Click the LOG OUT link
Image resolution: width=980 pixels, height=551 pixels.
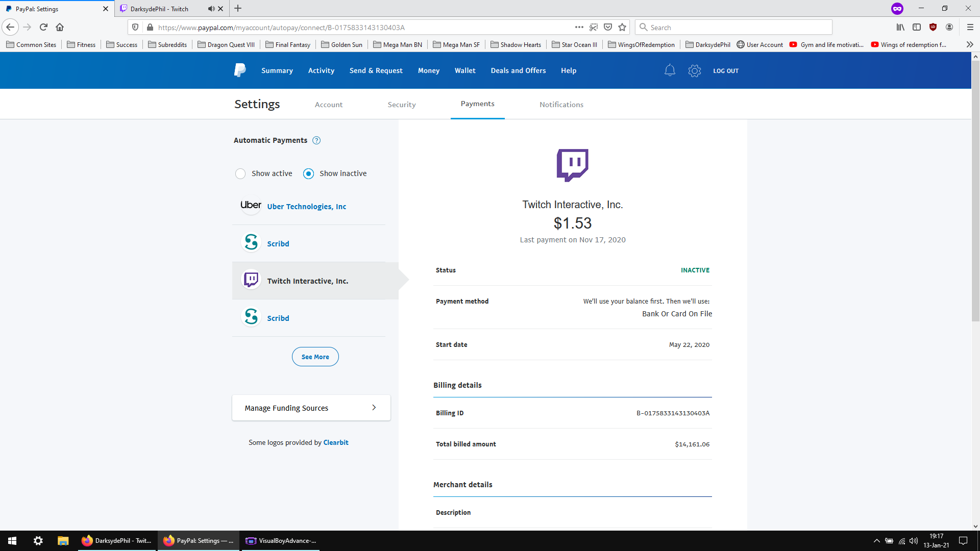(x=726, y=71)
